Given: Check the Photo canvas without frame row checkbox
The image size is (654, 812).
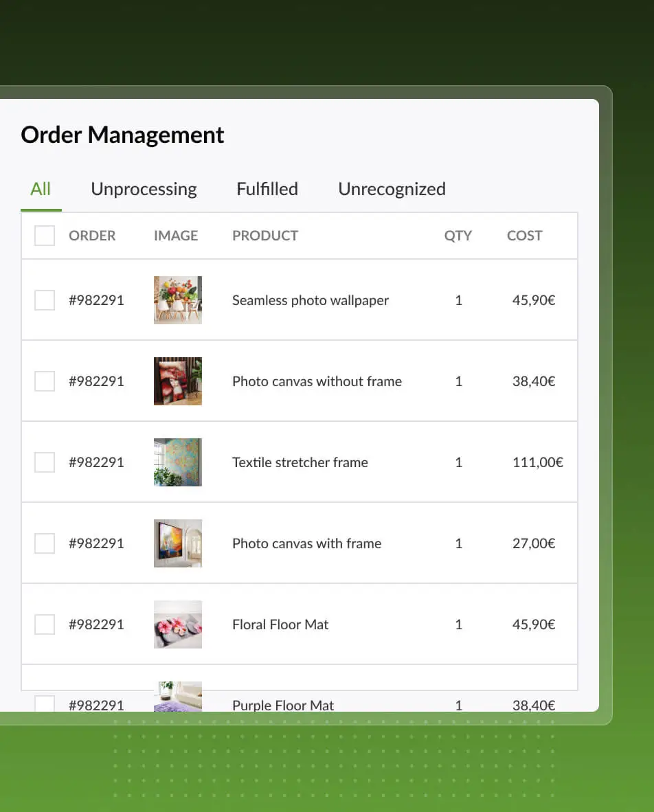Looking at the screenshot, I should (45, 381).
